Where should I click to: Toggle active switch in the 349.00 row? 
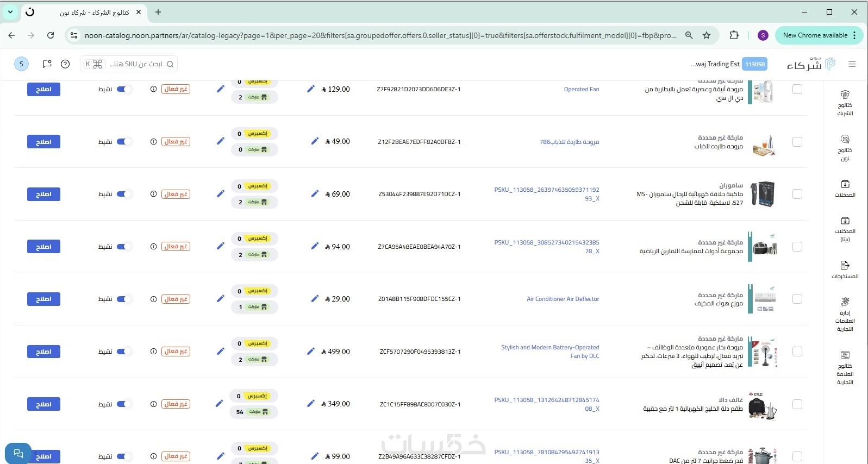click(x=124, y=404)
